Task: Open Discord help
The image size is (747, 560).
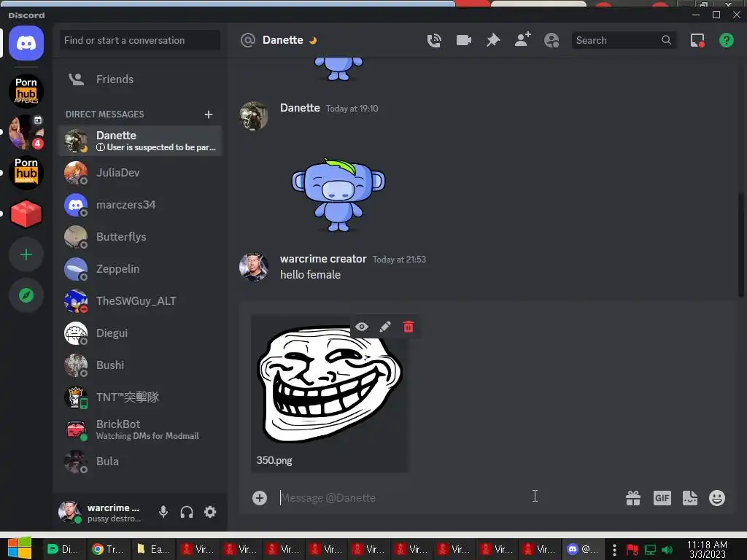Action: 726,41
